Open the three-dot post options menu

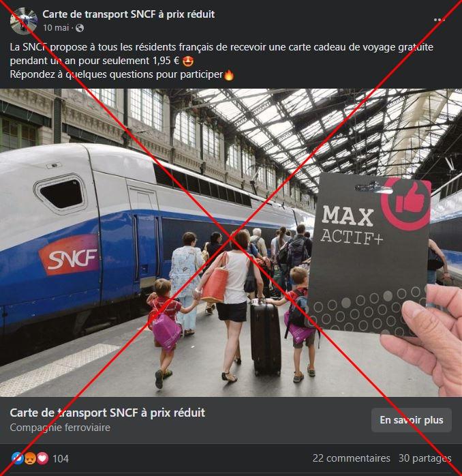[439, 20]
